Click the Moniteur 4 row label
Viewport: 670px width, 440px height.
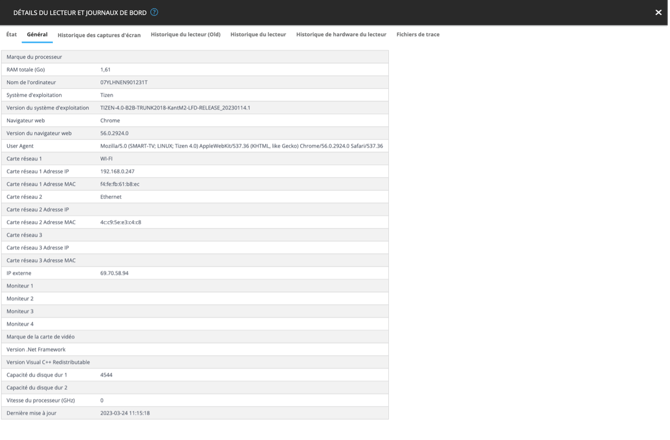pyautogui.click(x=20, y=324)
